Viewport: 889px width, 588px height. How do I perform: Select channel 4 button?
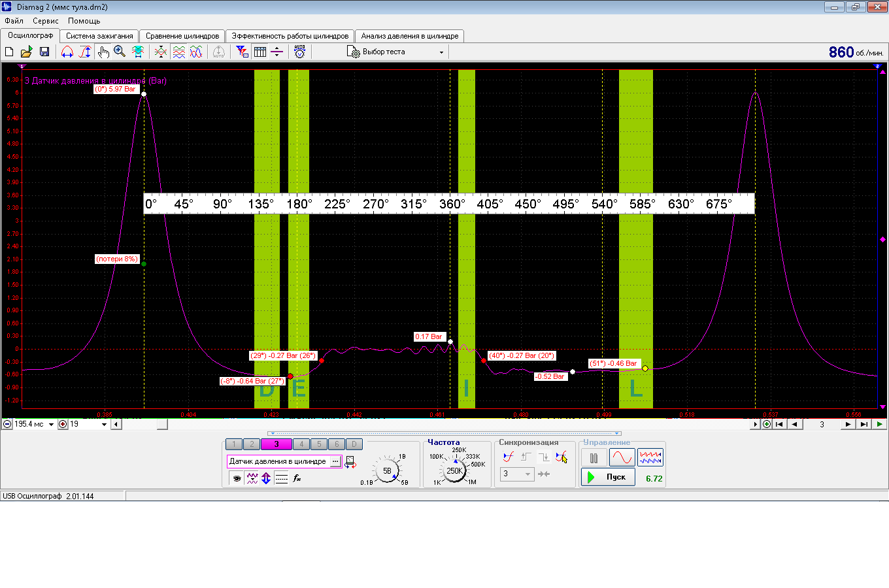(301, 444)
